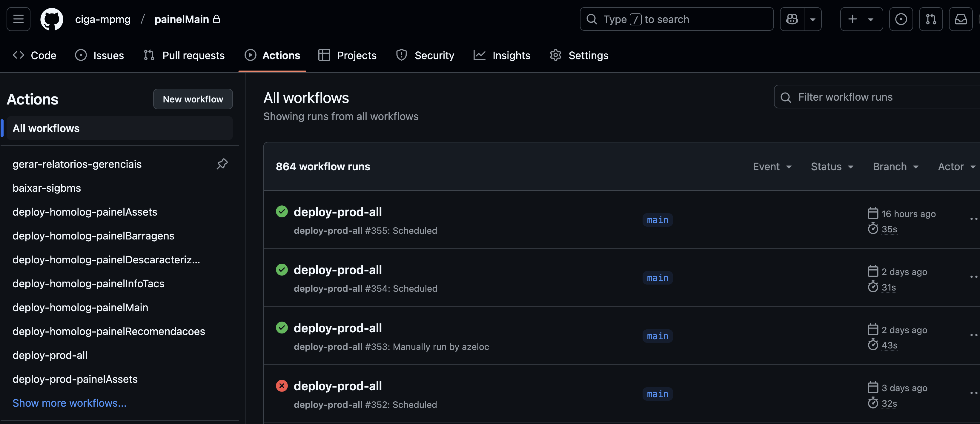This screenshot has width=980, height=424.
Task: Click Show more workflows link
Action: (x=70, y=403)
